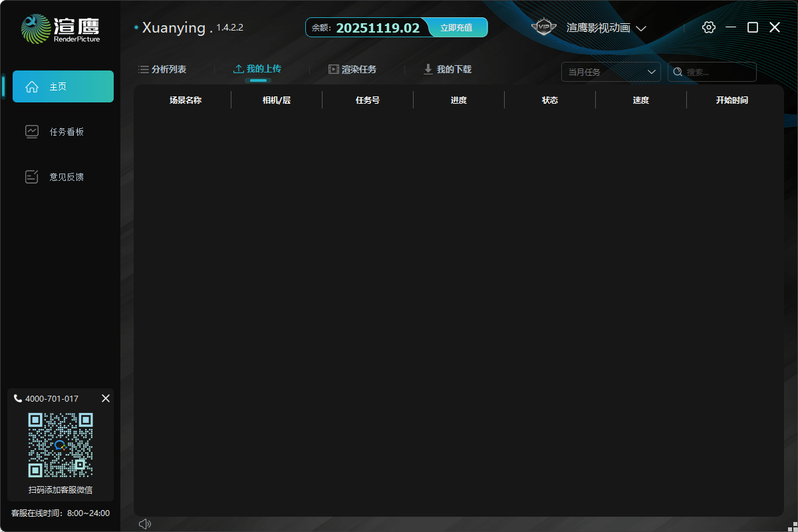Image resolution: width=798 pixels, height=532 pixels.
Task: Expand the 渲鹰影视动画 account dropdown
Action: tap(606, 28)
